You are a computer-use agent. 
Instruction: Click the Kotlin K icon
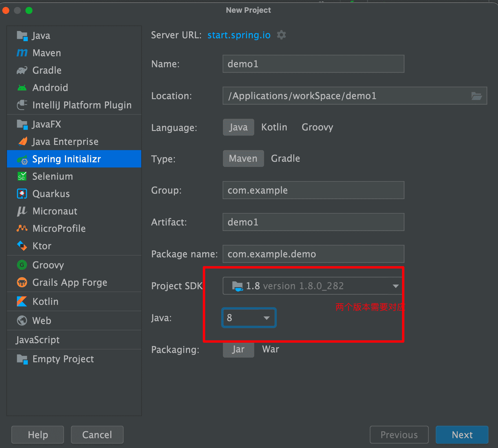coord(22,301)
